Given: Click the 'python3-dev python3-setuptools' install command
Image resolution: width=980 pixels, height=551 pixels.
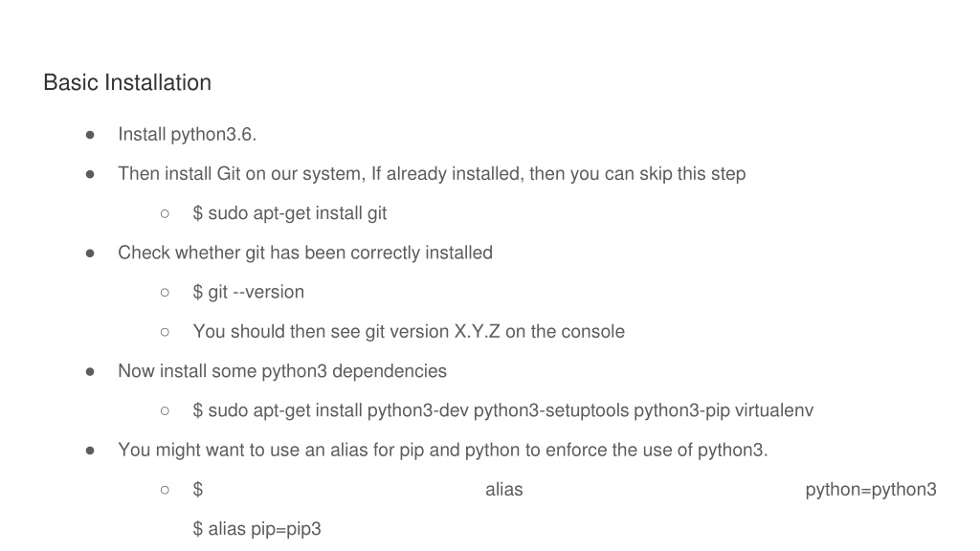Looking at the screenshot, I should pos(503,410).
